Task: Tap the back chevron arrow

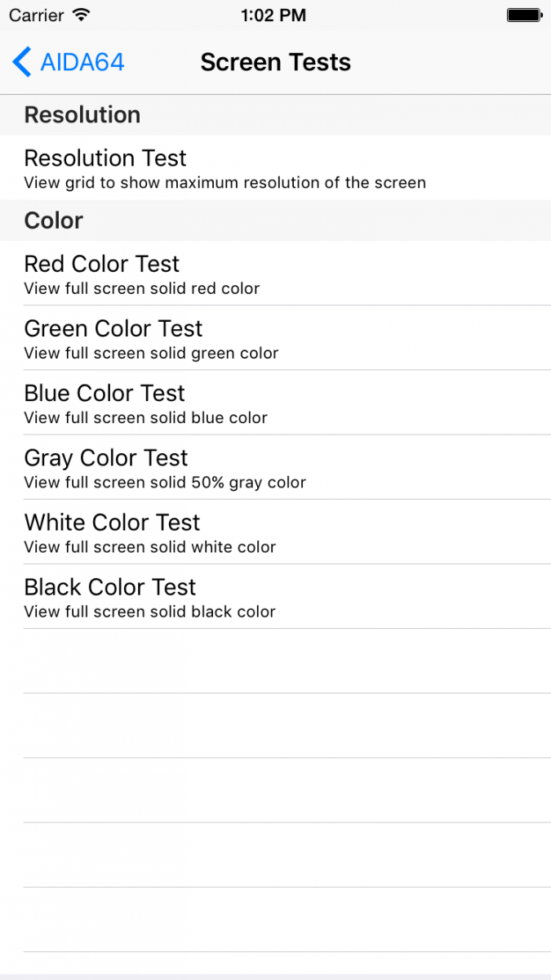Action: click(22, 62)
